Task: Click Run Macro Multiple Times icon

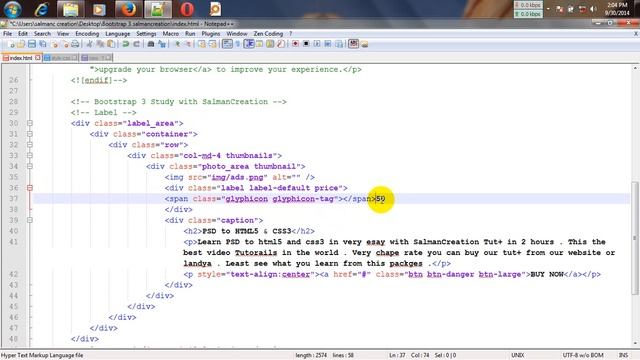Action: pos(327,44)
